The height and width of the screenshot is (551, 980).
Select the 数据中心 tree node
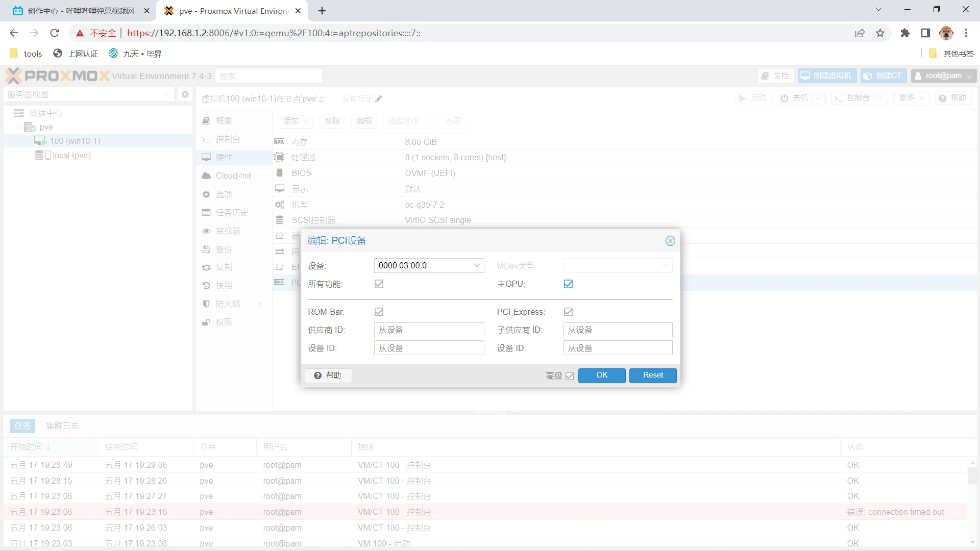click(46, 113)
